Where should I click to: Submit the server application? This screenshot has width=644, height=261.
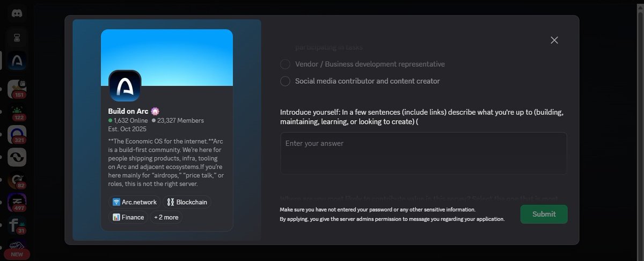(x=544, y=214)
